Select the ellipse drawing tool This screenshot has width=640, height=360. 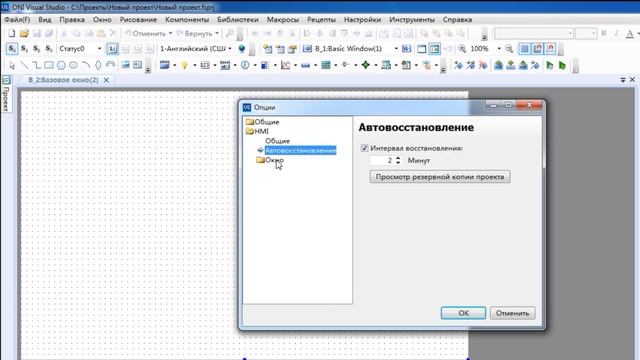(x=73, y=65)
